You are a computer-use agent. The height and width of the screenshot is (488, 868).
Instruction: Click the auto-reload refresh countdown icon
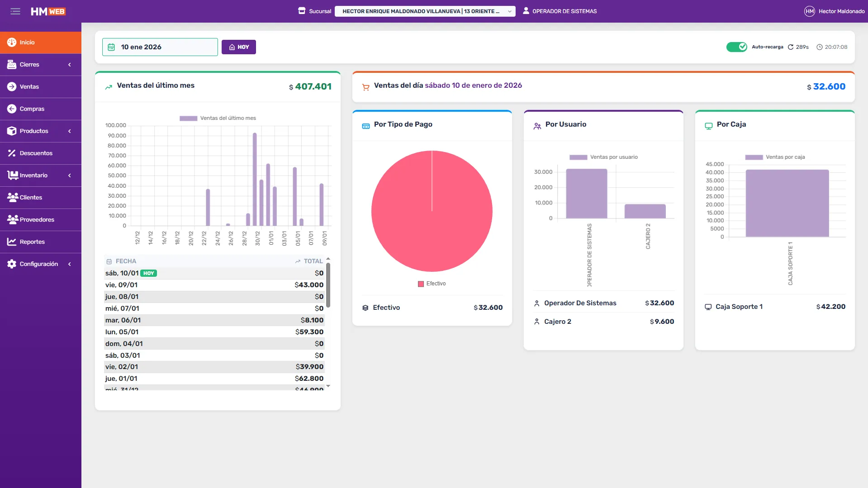pyautogui.click(x=791, y=47)
